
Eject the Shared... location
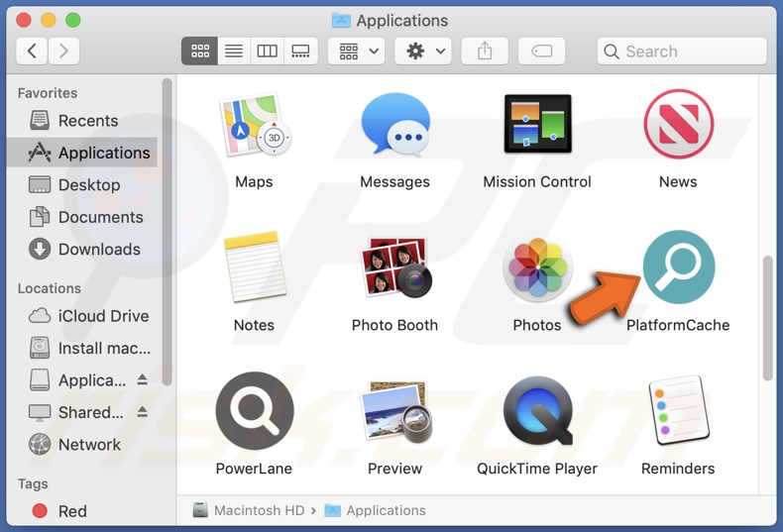click(x=143, y=412)
